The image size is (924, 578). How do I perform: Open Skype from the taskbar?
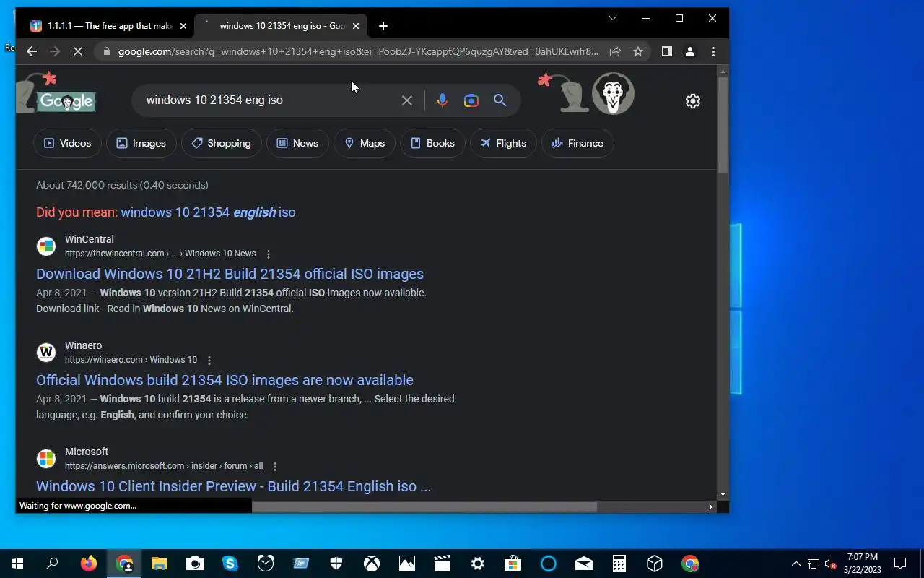click(x=230, y=564)
